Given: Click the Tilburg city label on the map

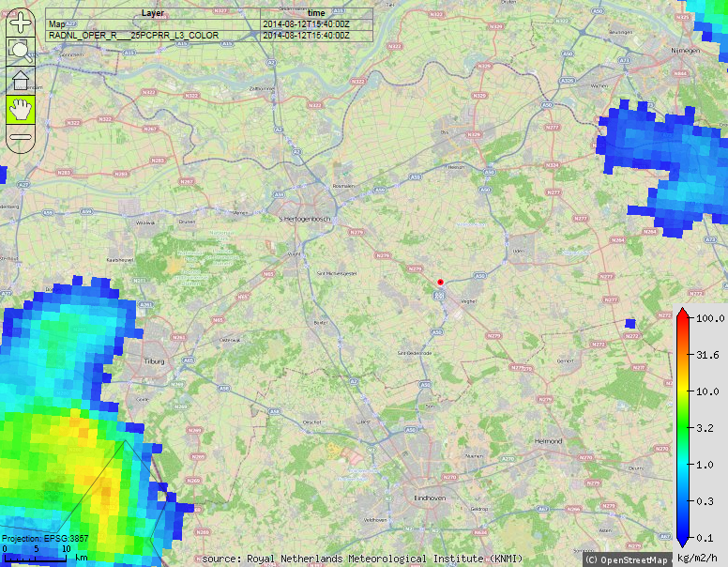Looking at the screenshot, I should click(x=155, y=361).
